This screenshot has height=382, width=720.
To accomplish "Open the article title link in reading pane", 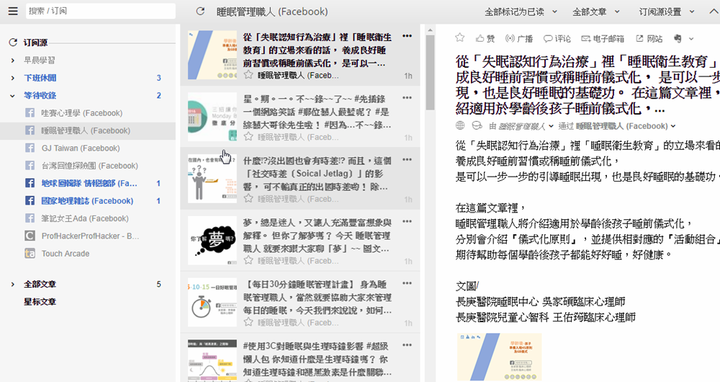I will tap(588, 85).
